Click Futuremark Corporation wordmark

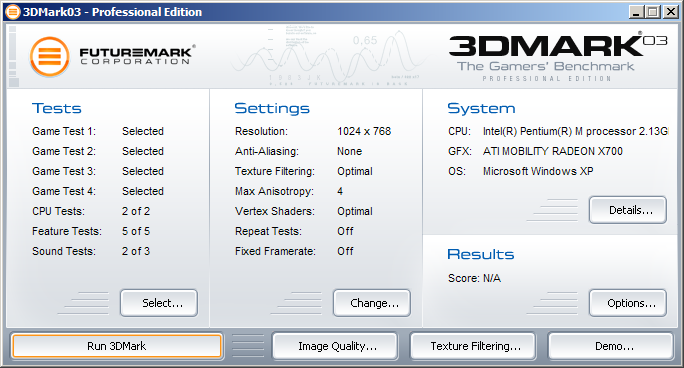pyautogui.click(x=137, y=56)
